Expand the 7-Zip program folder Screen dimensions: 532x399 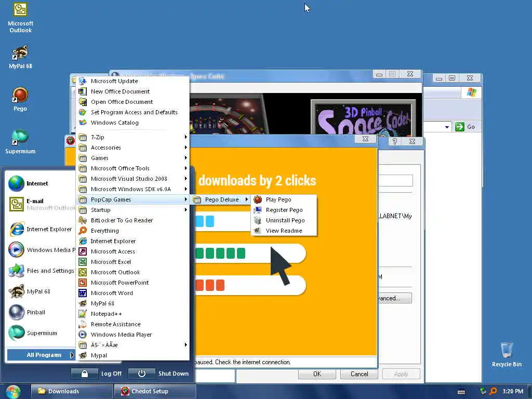tap(132, 137)
